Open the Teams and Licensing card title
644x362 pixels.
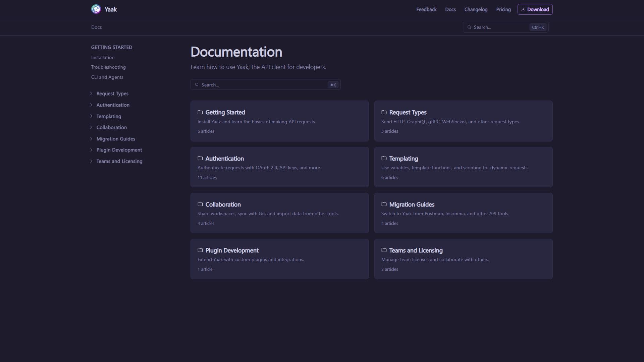tap(416, 250)
